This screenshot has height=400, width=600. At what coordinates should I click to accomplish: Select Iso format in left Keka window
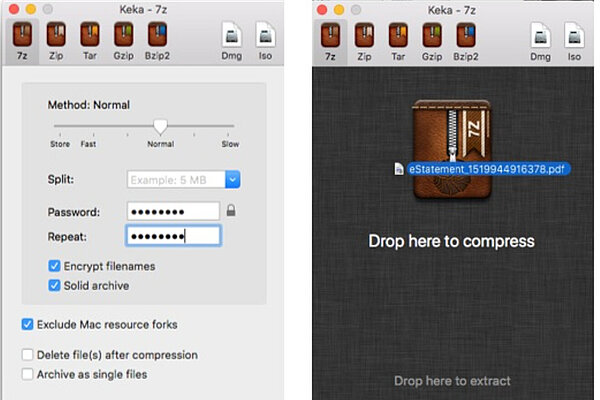[265, 41]
